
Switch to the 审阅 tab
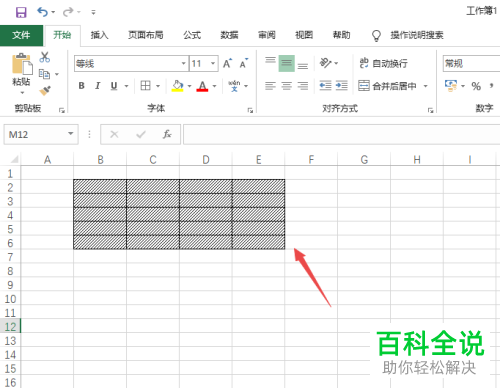click(267, 35)
